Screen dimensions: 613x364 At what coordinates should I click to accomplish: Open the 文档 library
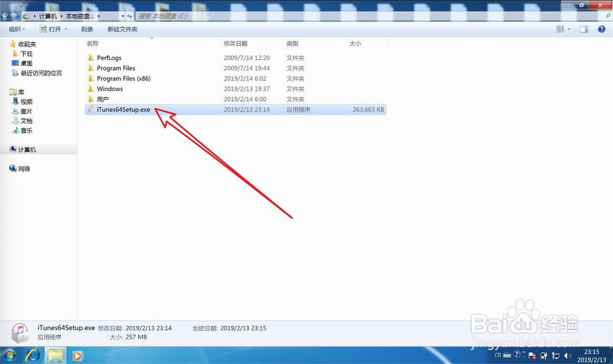click(x=22, y=121)
